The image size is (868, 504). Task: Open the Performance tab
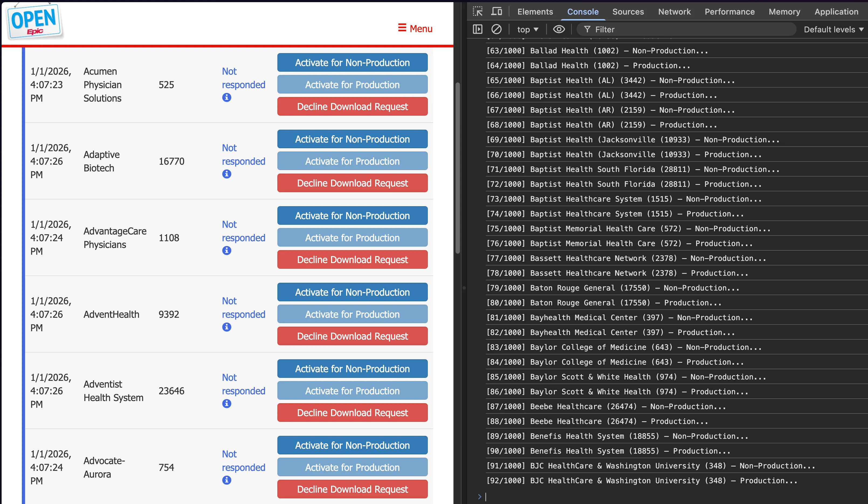point(729,12)
